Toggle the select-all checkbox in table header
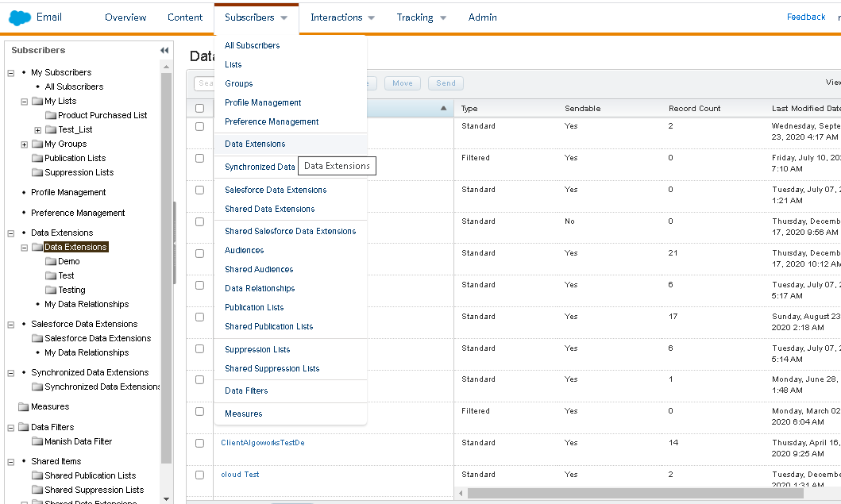 coord(199,109)
